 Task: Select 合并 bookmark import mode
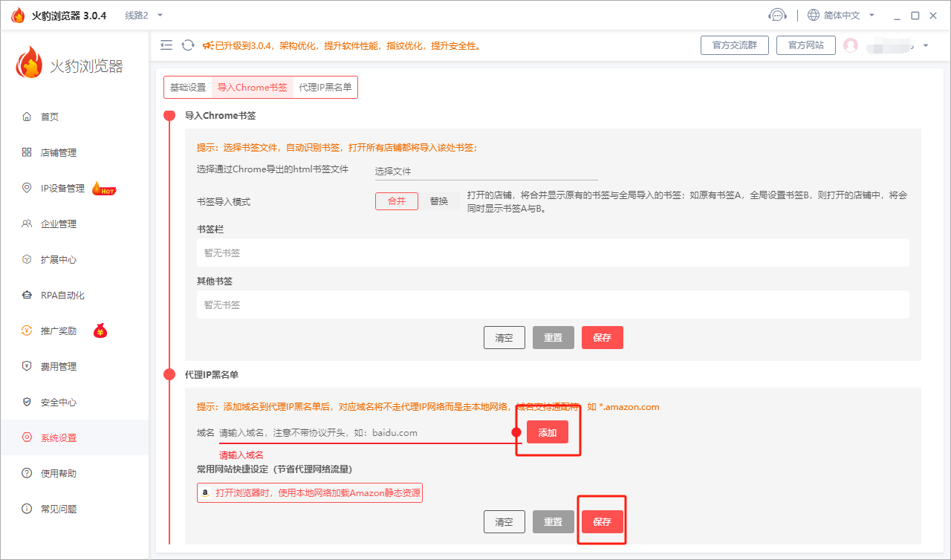(x=397, y=201)
